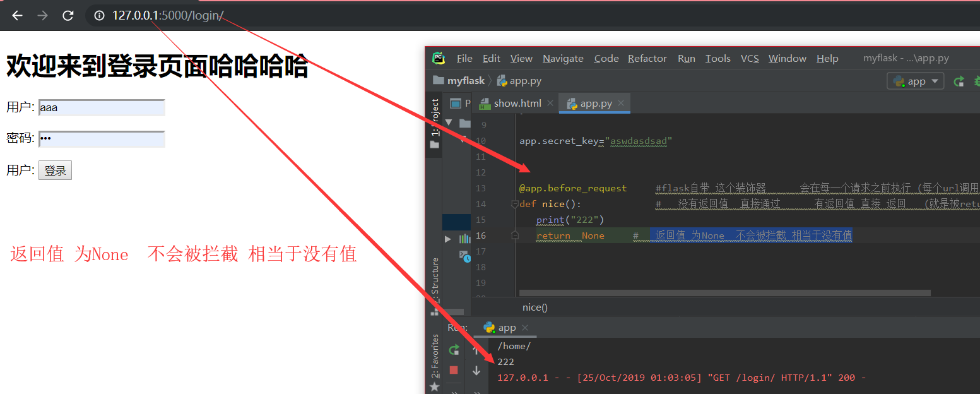Screen dimensions: 980x394
Task: Click the Down the stack trace arrow
Action: point(476,371)
